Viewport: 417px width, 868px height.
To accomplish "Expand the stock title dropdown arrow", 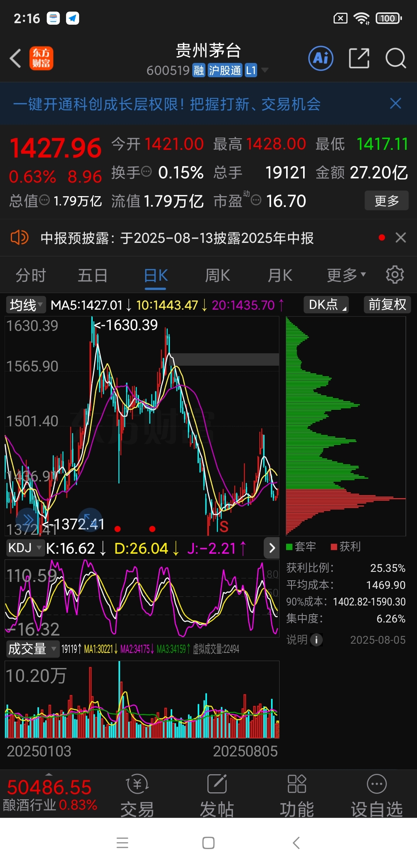I will (x=265, y=70).
